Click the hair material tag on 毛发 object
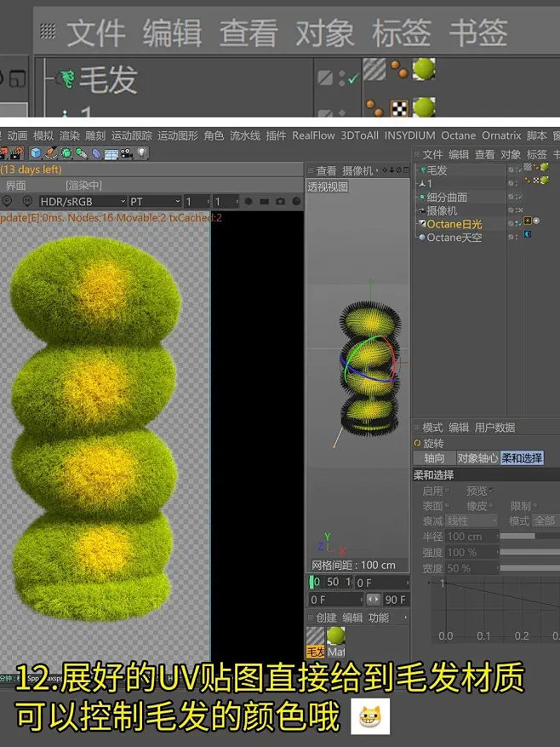The width and height of the screenshot is (560, 747). tap(528, 168)
